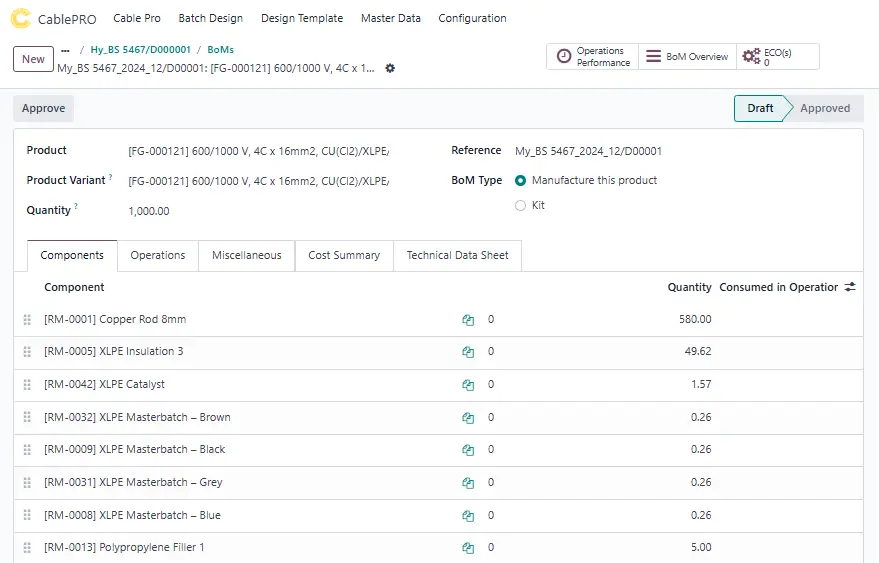The image size is (879, 563).
Task: Select Manufacture this product radio option
Action: (x=520, y=181)
